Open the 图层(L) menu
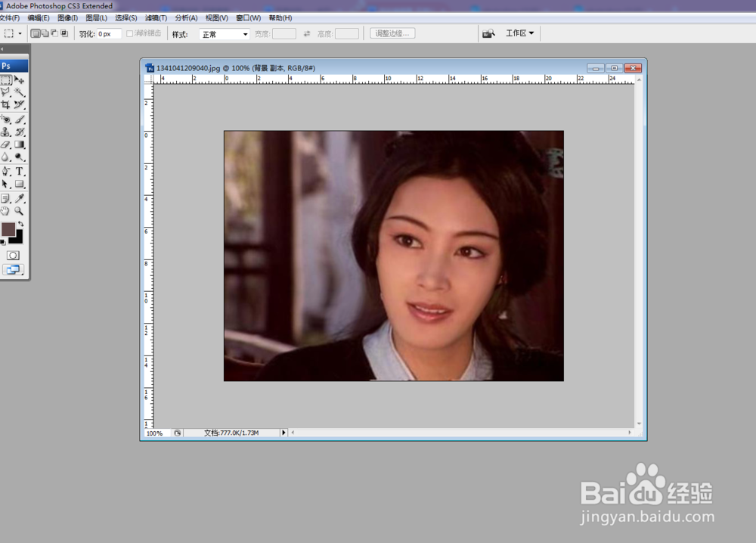 (97, 18)
